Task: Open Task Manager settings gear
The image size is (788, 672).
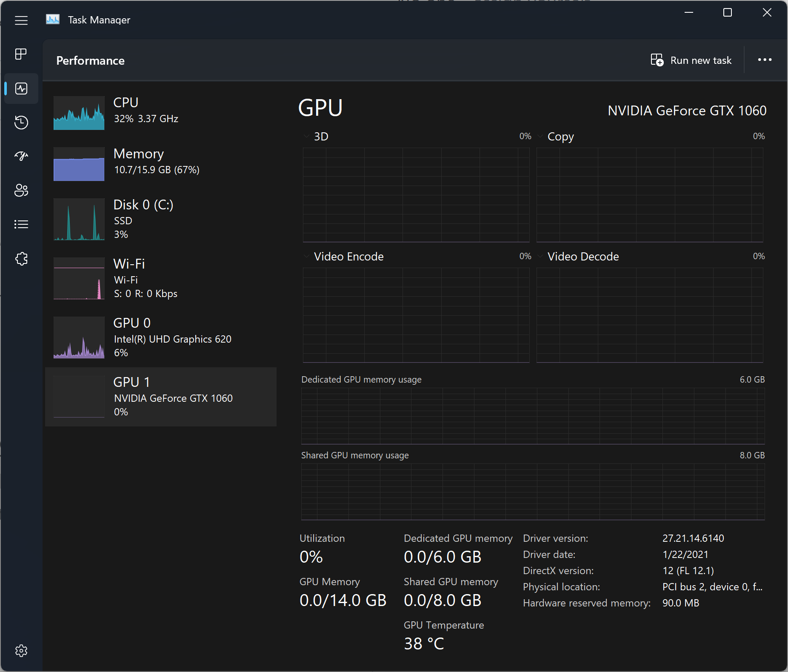Action: 21,650
